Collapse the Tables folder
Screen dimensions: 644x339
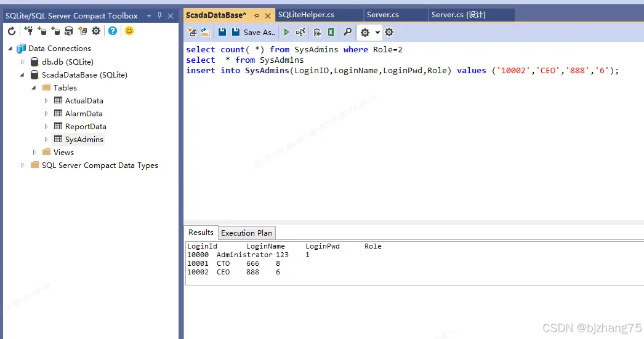34,88
